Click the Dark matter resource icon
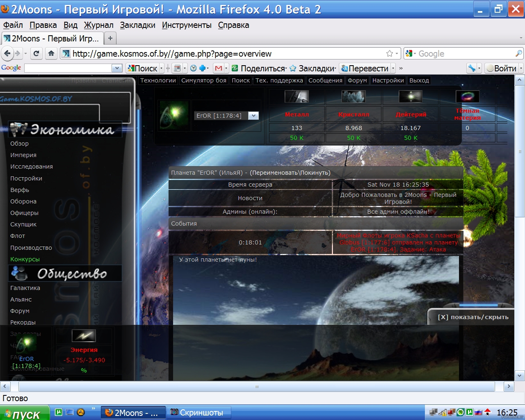525x420 pixels. tap(468, 97)
